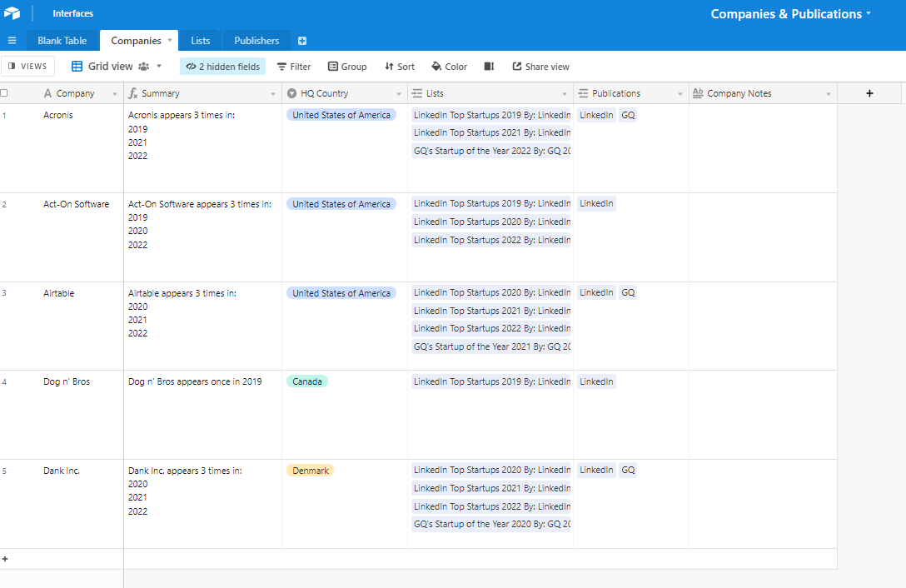This screenshot has height=588, width=906.
Task: Click Dog n' Bros appears once summary
Action: (195, 381)
